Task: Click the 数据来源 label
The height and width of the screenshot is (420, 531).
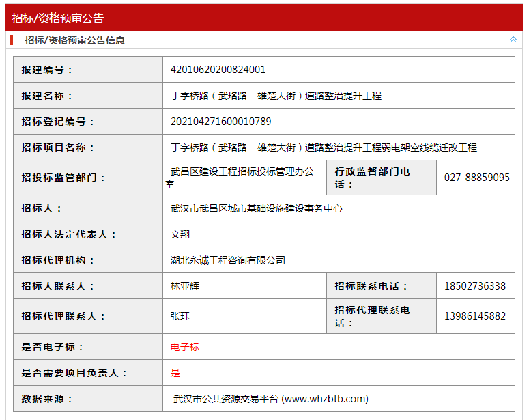Action: pyautogui.click(x=47, y=399)
